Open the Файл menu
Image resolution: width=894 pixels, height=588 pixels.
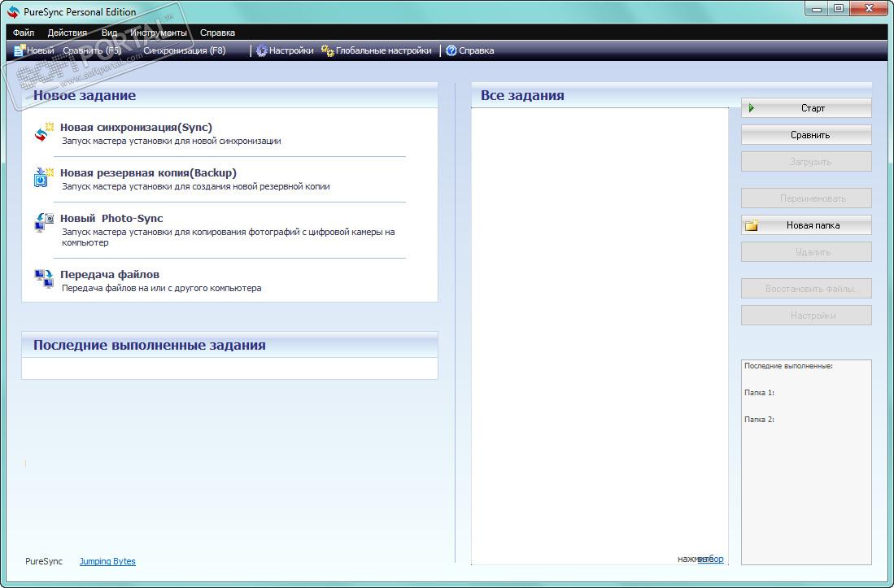point(24,33)
